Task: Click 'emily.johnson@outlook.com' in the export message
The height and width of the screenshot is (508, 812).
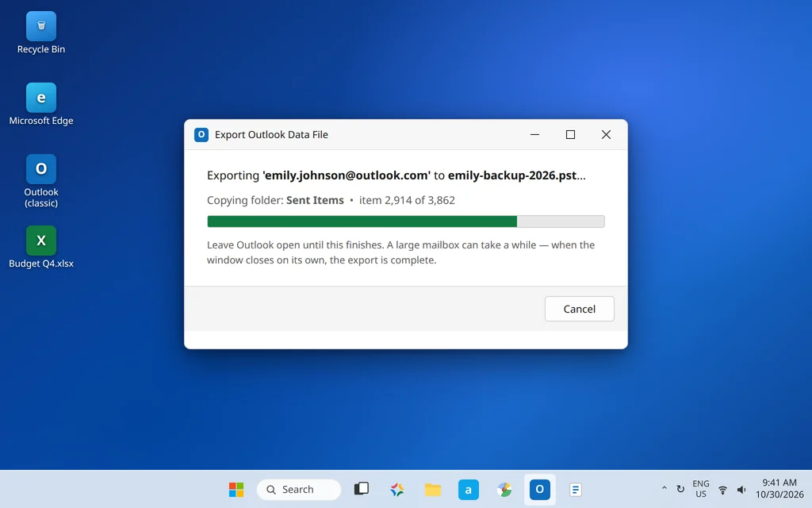Action: tap(347, 175)
